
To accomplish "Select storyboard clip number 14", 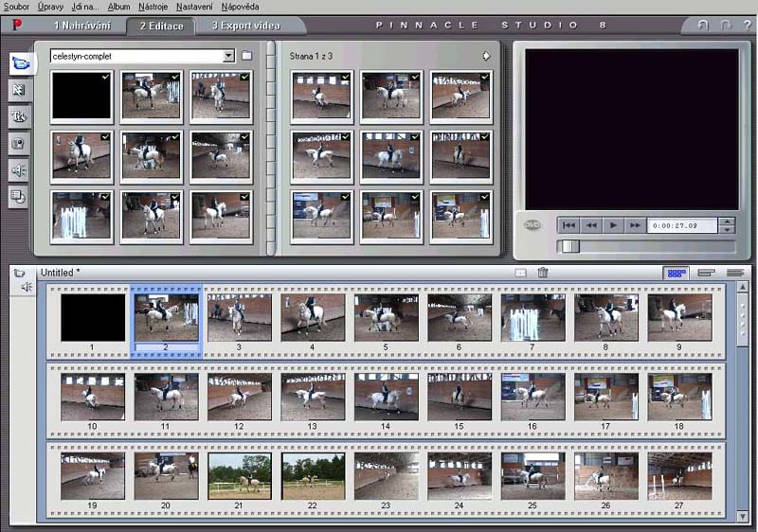I will (x=385, y=397).
